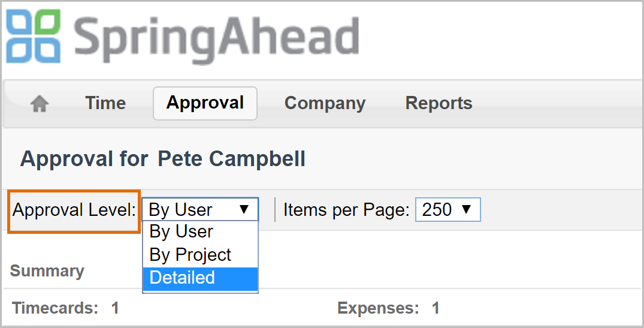
Task: Click the Approval Level label
Action: [74, 210]
